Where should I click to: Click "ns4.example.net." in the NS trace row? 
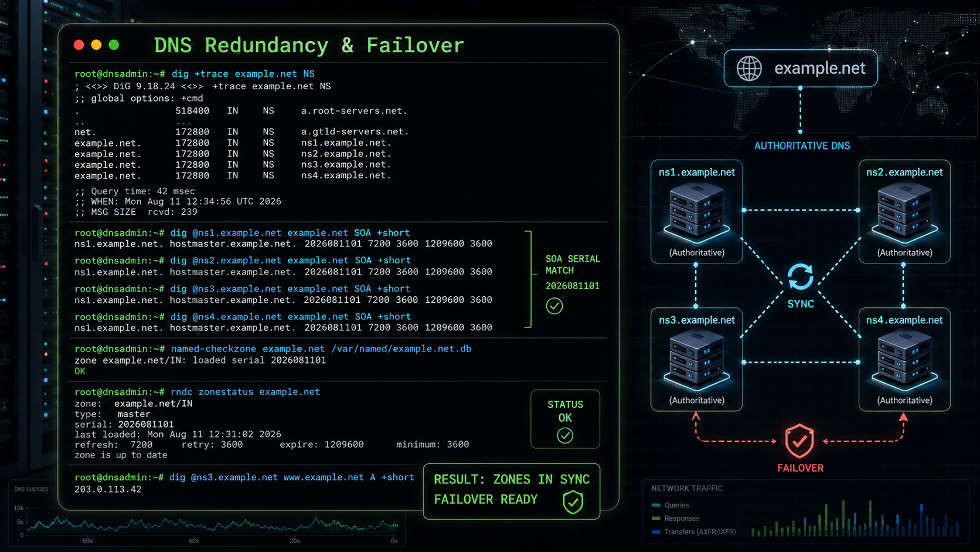pos(346,176)
